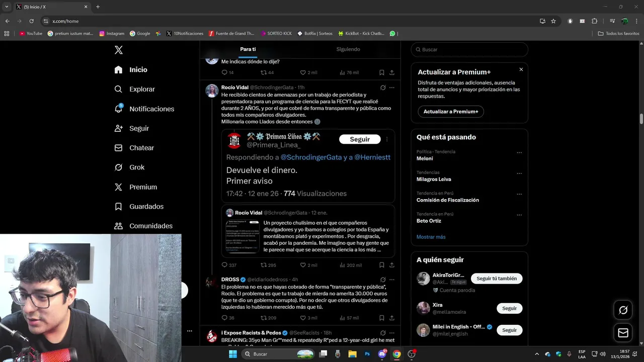Open more menu on i Expose Racists tweet
644x362 pixels.
pos(392,333)
